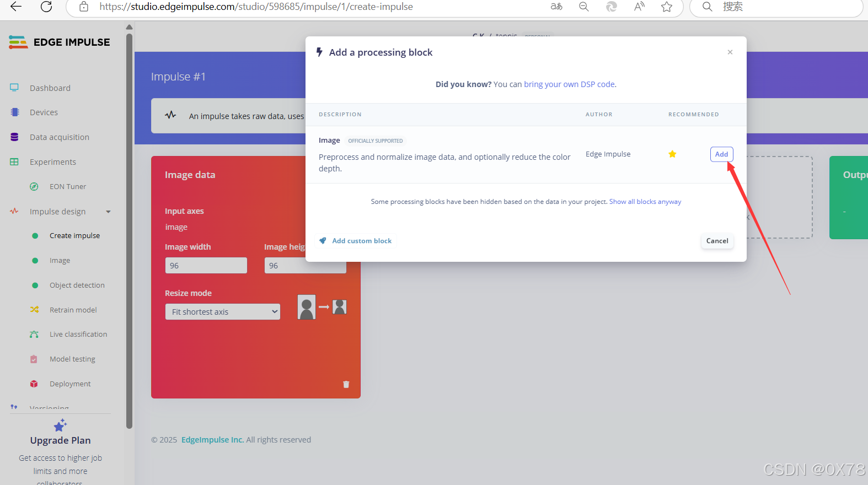The height and width of the screenshot is (485, 868).
Task: Click the read aloud icon
Action: (639, 7)
